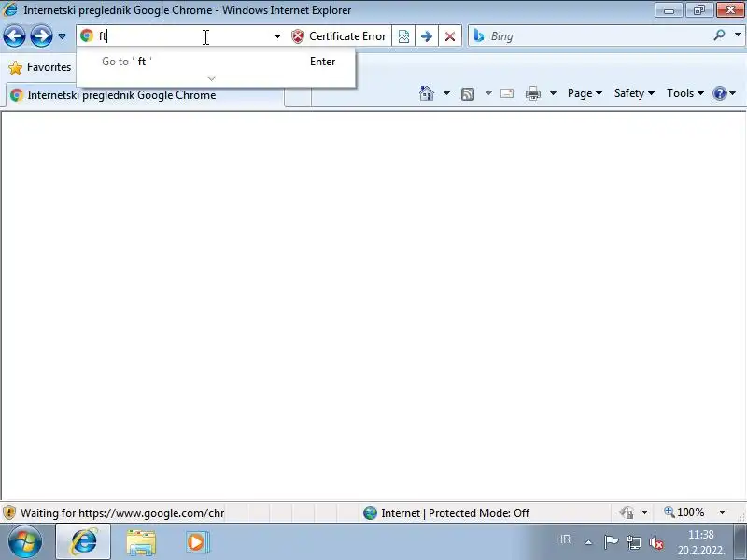Click the network tray icon
This screenshot has height=560, width=747.
634,542
